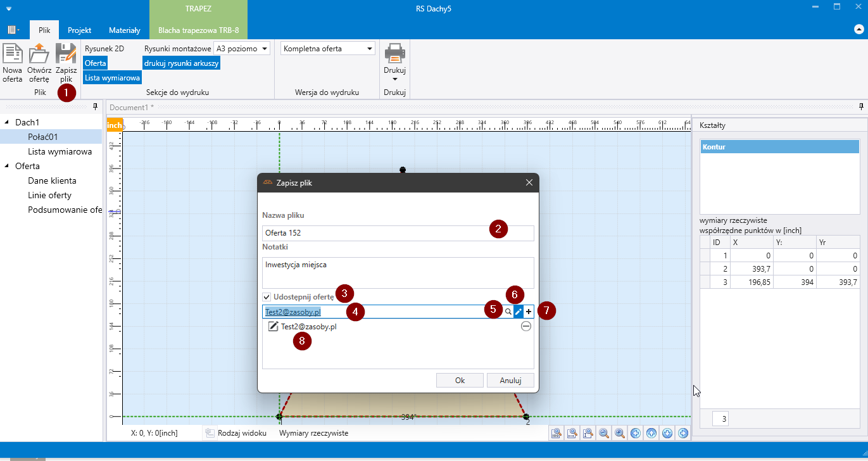Viewport: 868px width, 461px height.
Task: Click the plus icon to add email
Action: click(x=529, y=312)
